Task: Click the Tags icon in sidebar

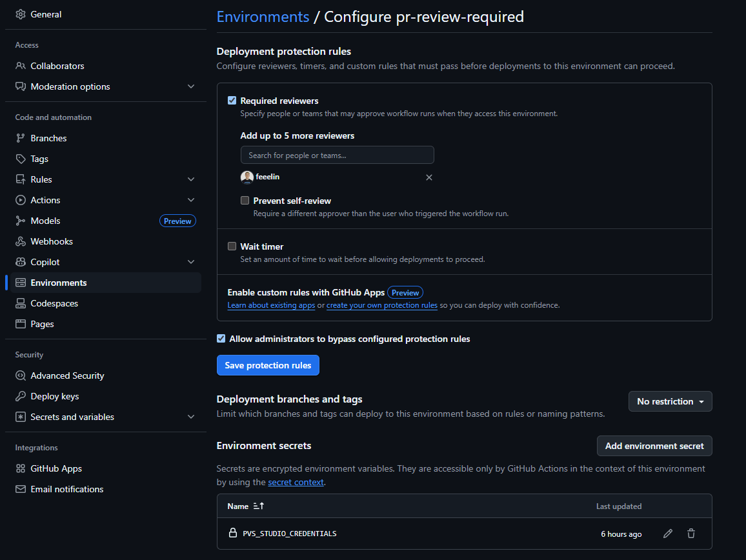Action: pos(21,159)
